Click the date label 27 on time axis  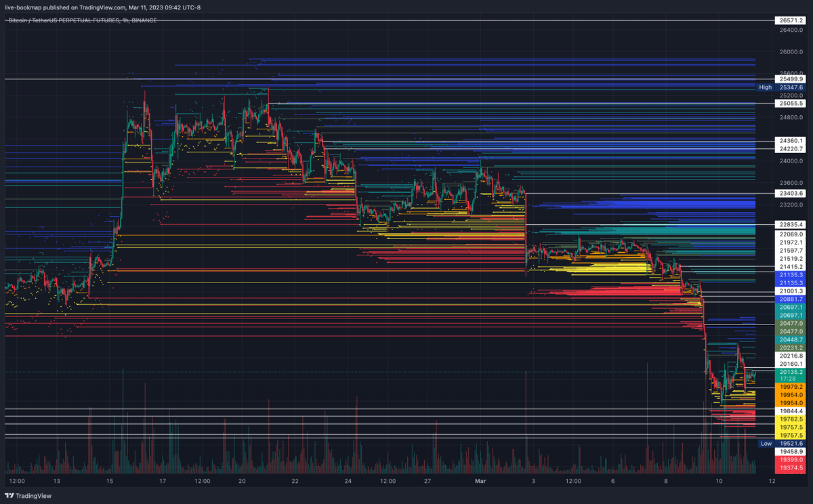pos(428,482)
